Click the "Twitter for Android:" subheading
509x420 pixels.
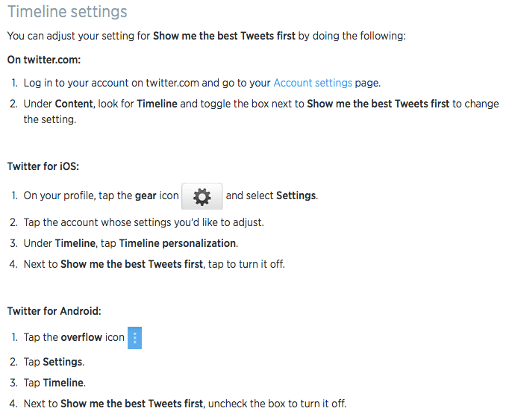[x=54, y=311]
